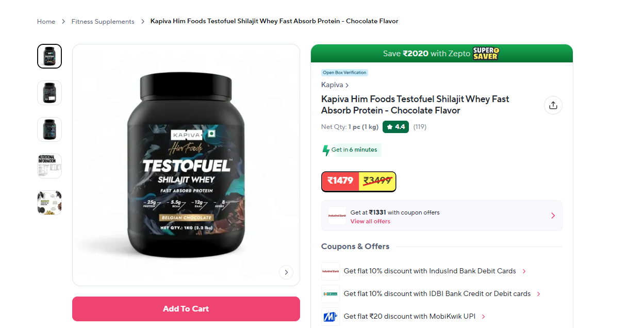The height and width of the screenshot is (328, 644).
Task: Click the Super Saver badge
Action: 486,53
